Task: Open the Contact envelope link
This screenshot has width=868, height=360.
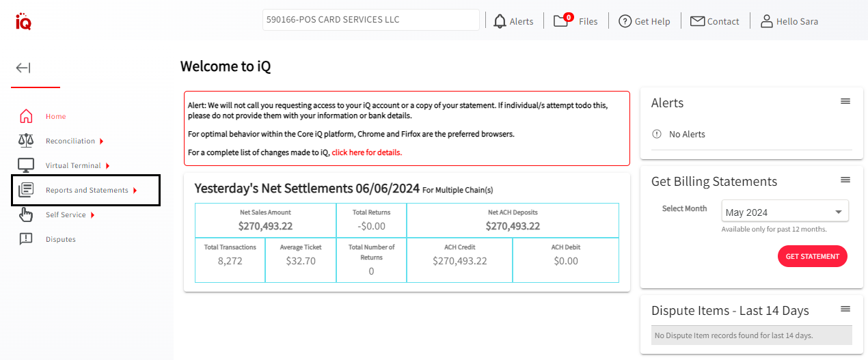Action: click(x=715, y=21)
